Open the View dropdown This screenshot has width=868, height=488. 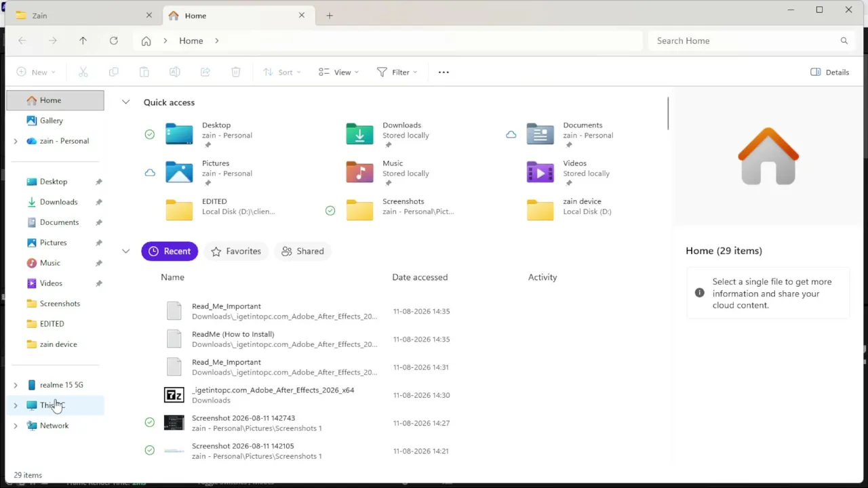pyautogui.click(x=338, y=72)
